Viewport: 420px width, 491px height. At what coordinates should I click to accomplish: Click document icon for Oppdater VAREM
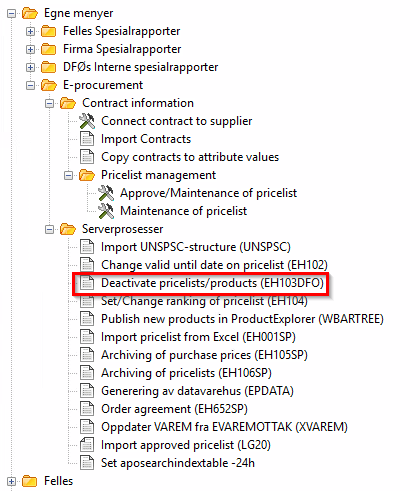tap(87, 427)
